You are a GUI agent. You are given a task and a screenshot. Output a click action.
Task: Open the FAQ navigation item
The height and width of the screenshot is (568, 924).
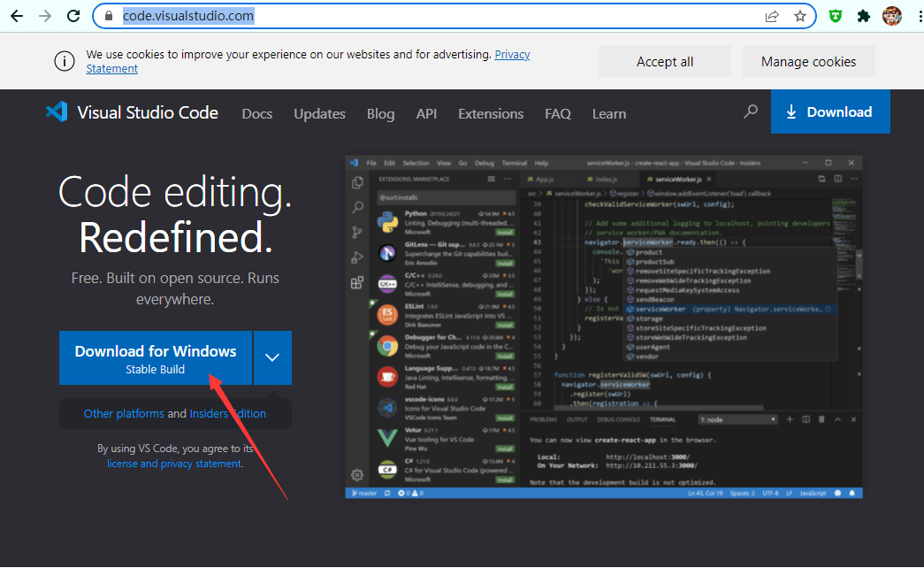pyautogui.click(x=557, y=114)
